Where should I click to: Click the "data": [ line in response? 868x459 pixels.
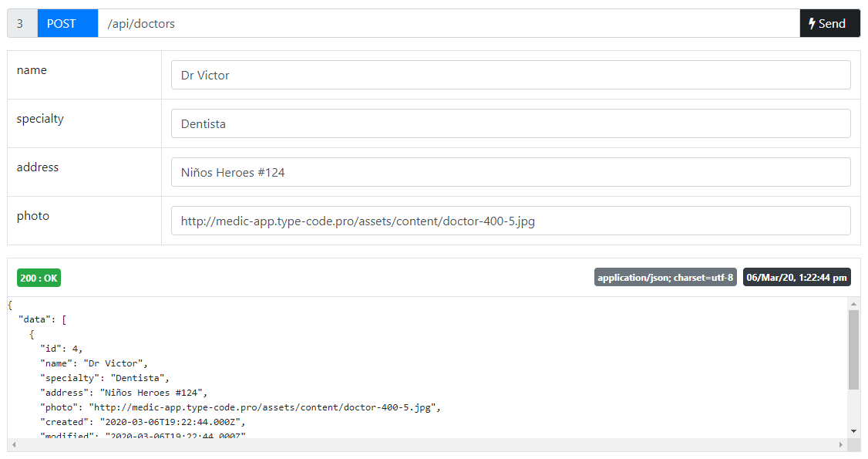pos(42,319)
